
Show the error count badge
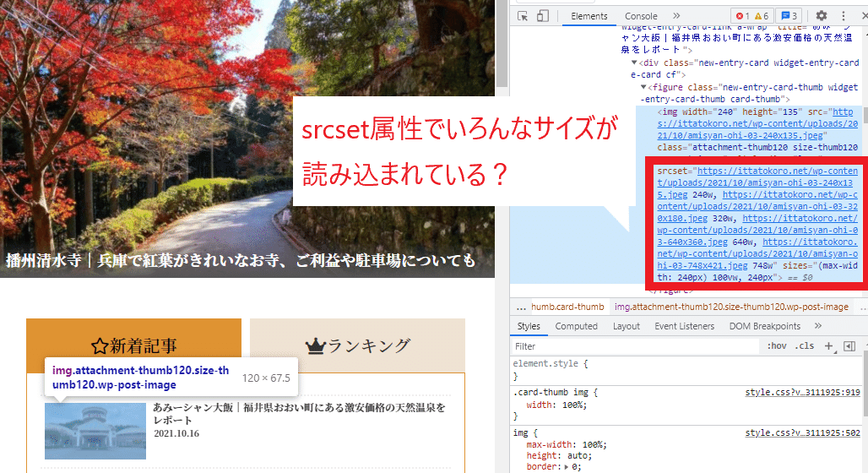pyautogui.click(x=743, y=16)
